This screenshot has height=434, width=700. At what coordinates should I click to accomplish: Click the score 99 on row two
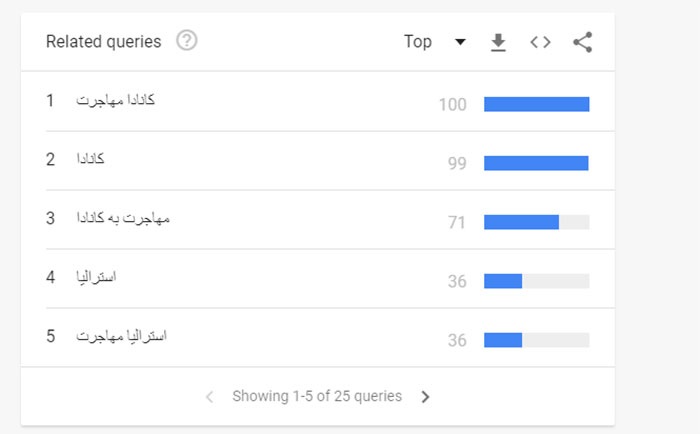(x=457, y=163)
